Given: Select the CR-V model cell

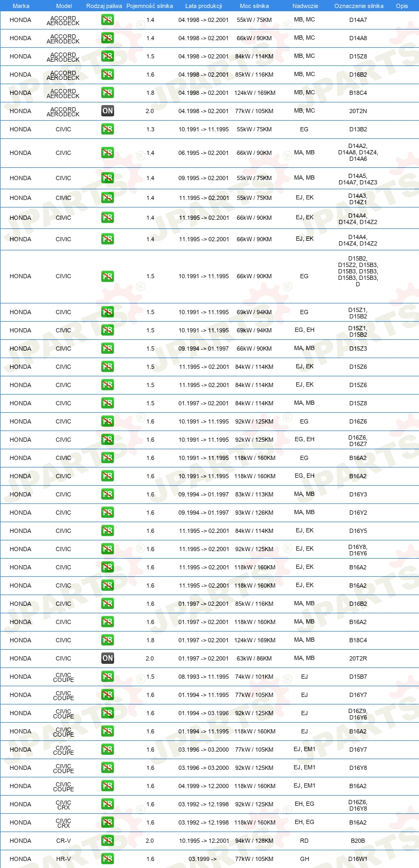Looking at the screenshot, I should (x=64, y=841).
